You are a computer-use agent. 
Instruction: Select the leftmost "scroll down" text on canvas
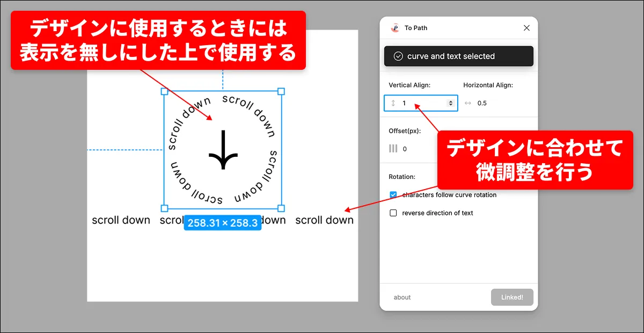pyautogui.click(x=121, y=220)
